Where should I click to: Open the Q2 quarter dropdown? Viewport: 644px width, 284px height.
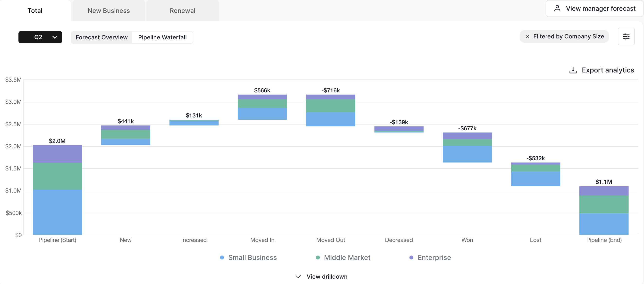point(40,37)
